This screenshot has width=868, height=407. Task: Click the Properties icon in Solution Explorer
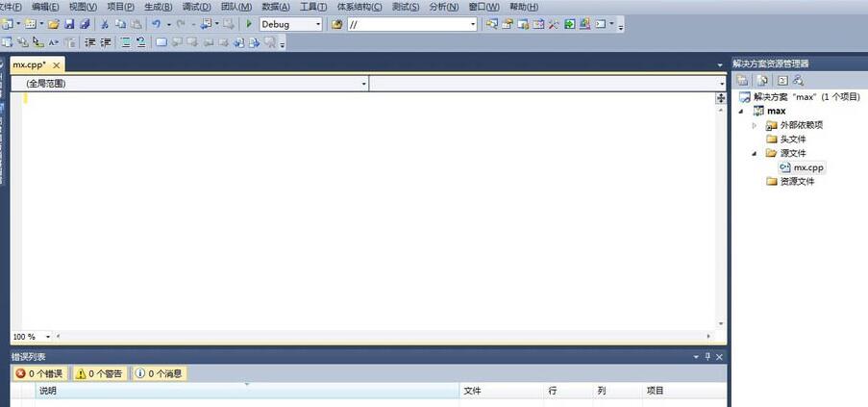click(742, 81)
